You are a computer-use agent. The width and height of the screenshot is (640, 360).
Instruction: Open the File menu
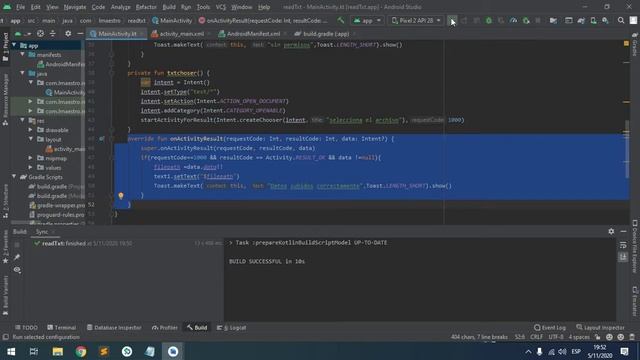20,7
